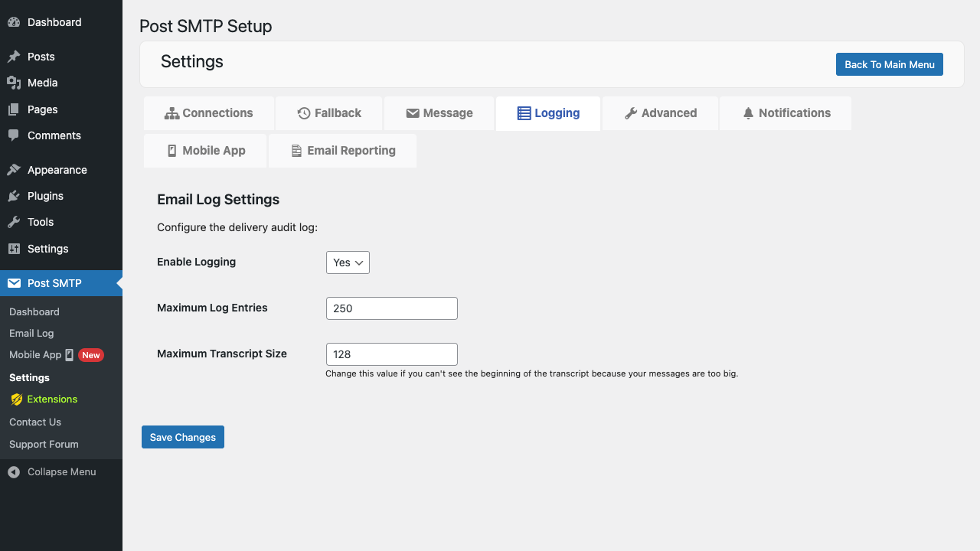Click the Mobile App phone icon in submenu

point(70,355)
